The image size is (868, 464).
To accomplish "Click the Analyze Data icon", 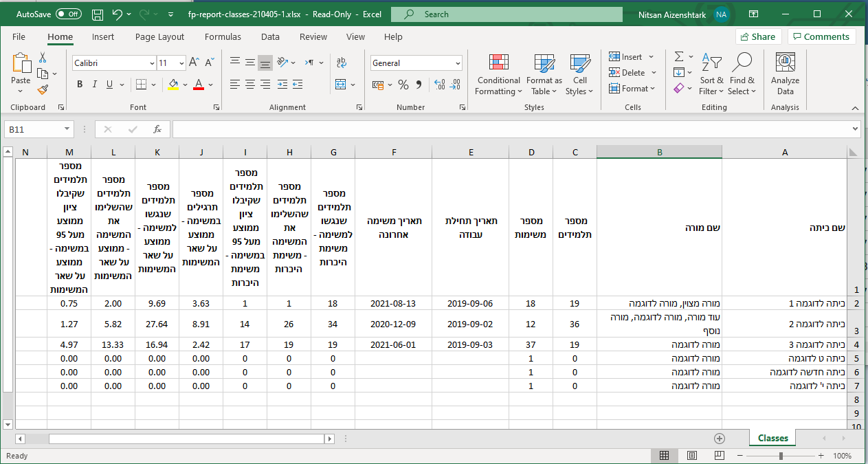I will pyautogui.click(x=785, y=76).
